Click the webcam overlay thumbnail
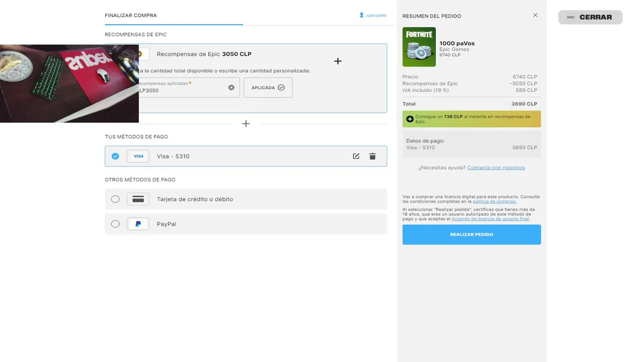The image size is (644, 362). [x=69, y=83]
